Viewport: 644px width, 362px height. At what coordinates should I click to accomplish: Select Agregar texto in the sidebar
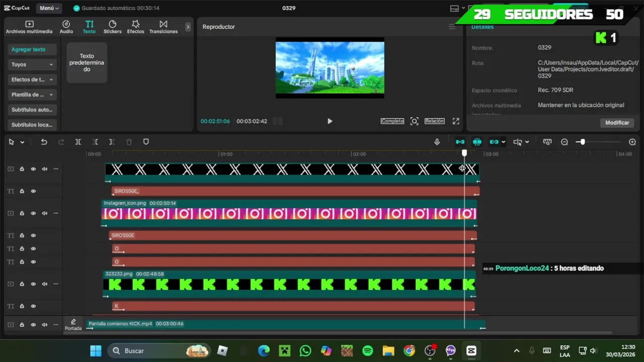31,49
